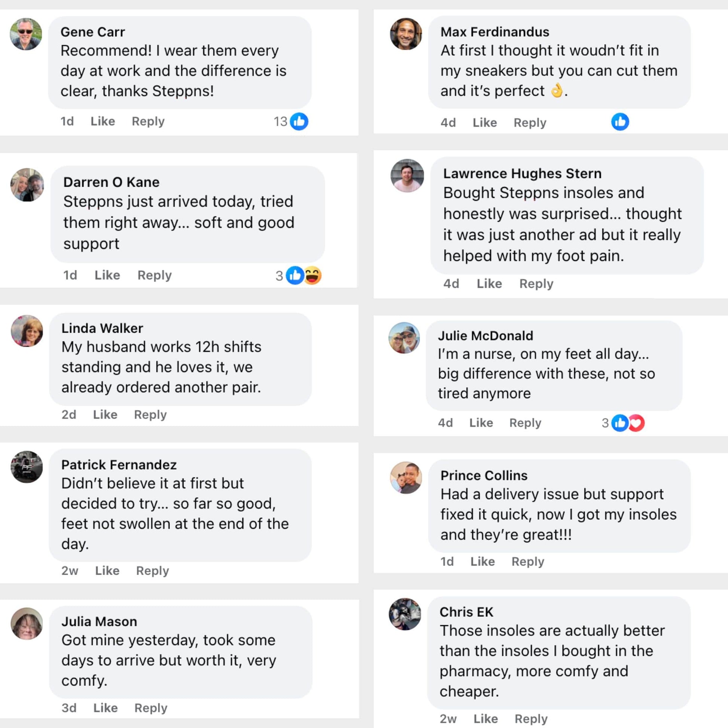Open Gene Carr's profile picture
The image size is (728, 728).
(x=26, y=34)
